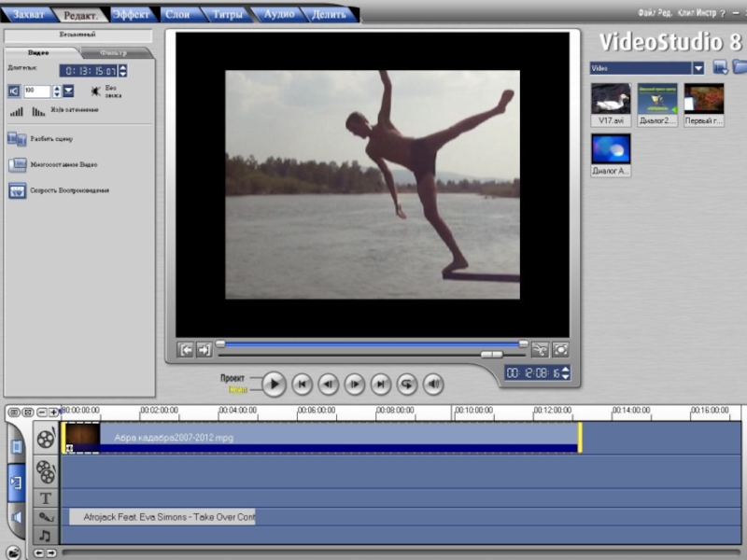747x560 pixels.
Task: Open Разбить сцену split scene icon
Action: point(17,138)
